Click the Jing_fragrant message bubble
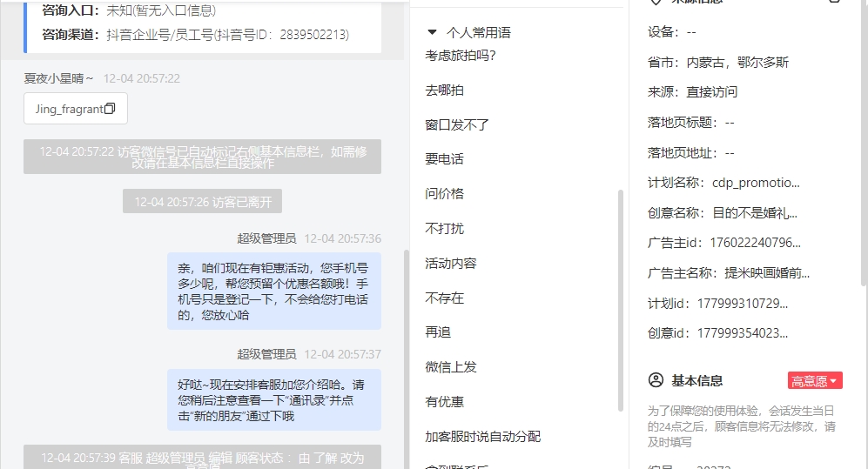 [76, 109]
